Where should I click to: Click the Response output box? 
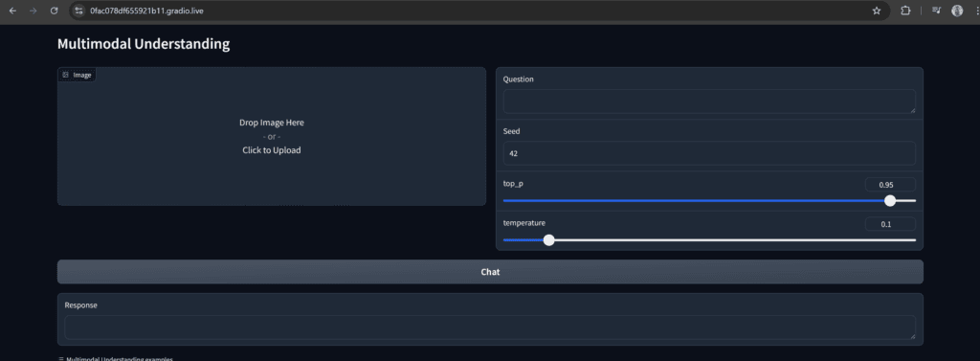pyautogui.click(x=490, y=327)
